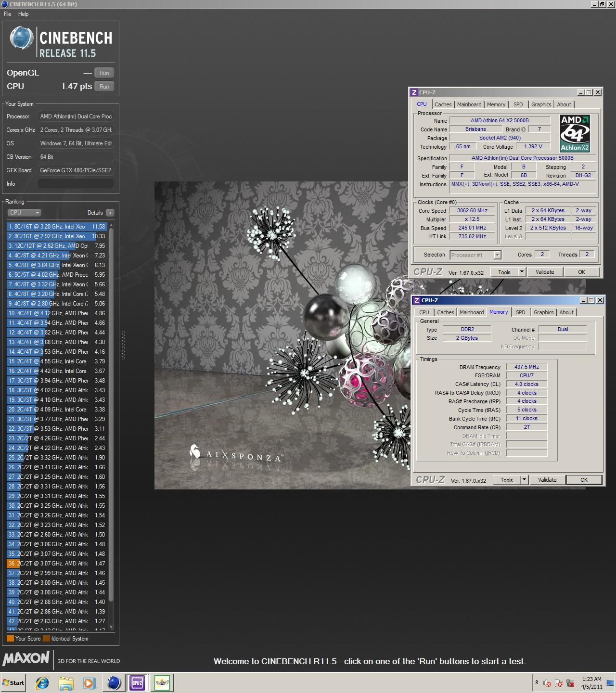
Task: Click the MAXON logo
Action: 26,658
